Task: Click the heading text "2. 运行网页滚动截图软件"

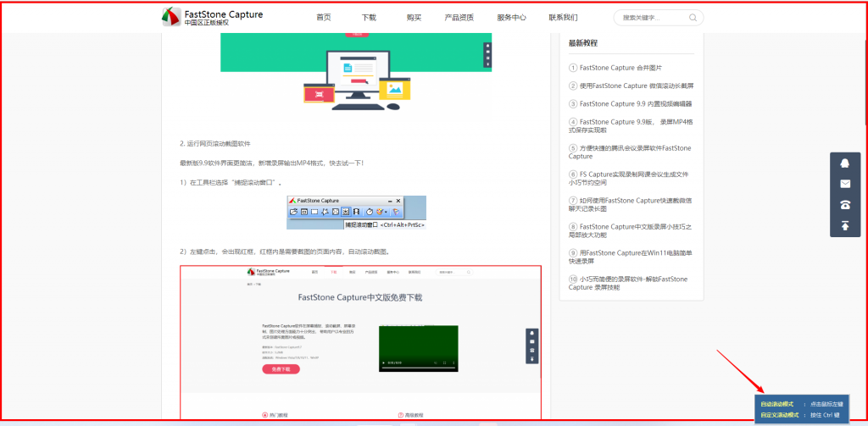Action: point(214,143)
